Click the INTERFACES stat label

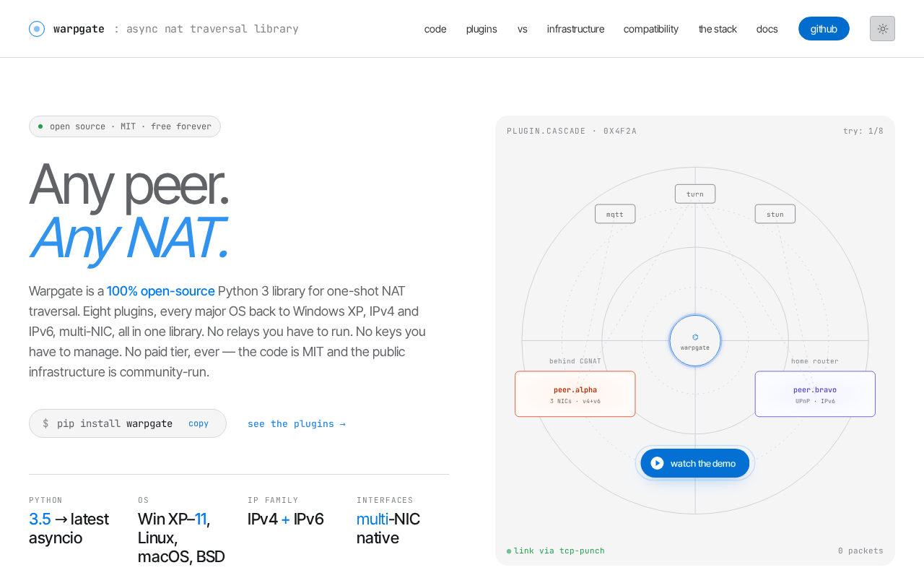click(x=385, y=500)
